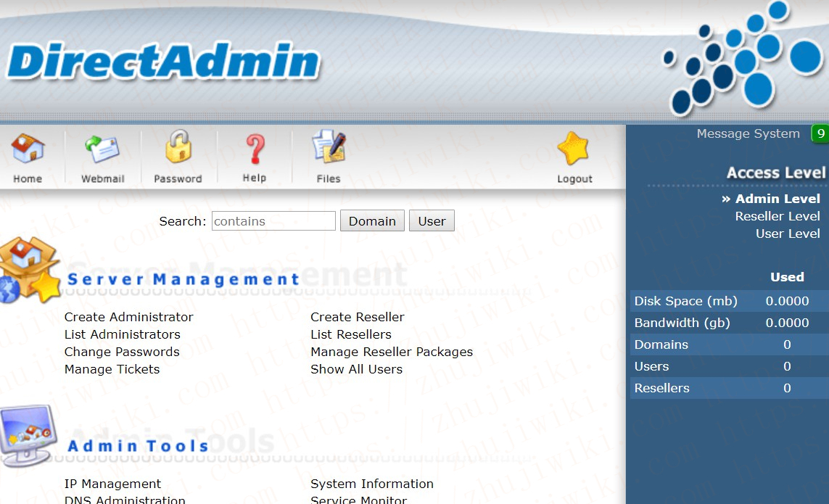
Task: Select the Files label in toolbar
Action: pyautogui.click(x=329, y=178)
